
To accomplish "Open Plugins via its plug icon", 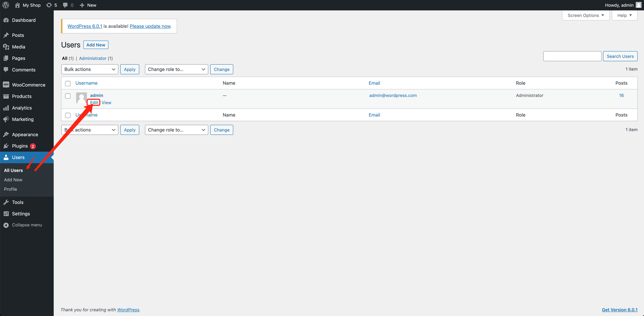I will (6, 146).
